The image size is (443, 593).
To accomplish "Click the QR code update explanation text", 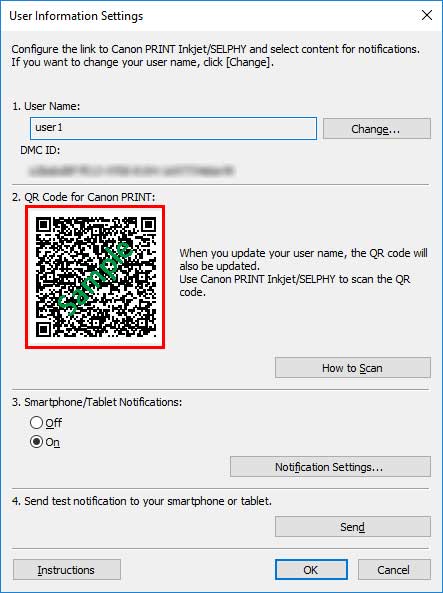I will click(x=303, y=272).
